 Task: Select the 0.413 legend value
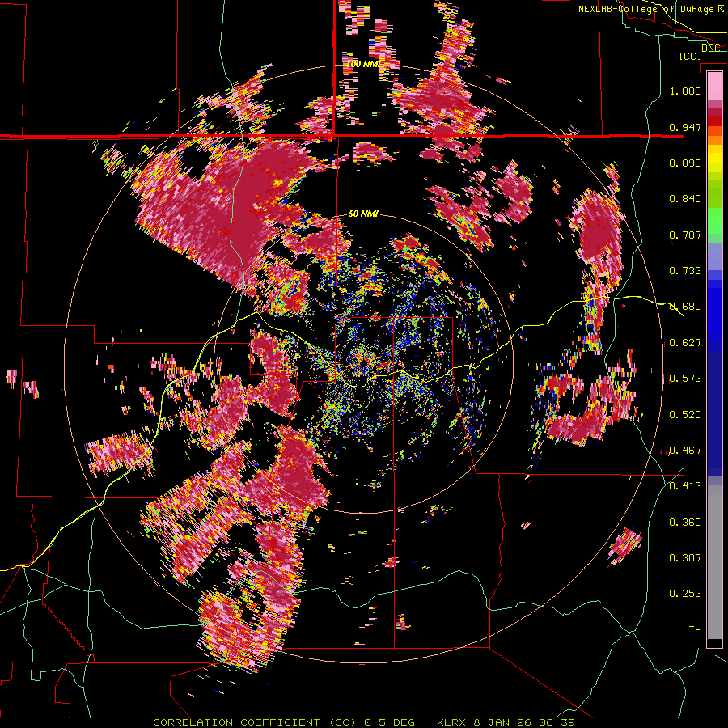(685, 486)
